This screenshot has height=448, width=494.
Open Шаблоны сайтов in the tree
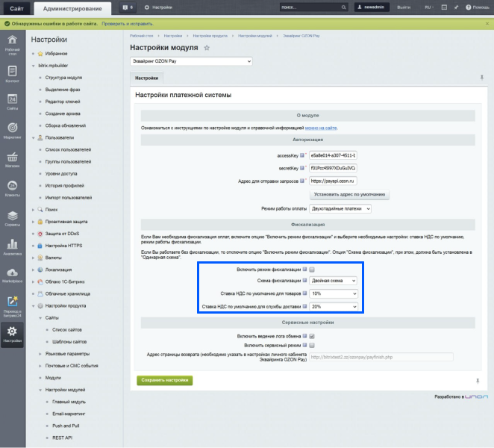point(69,342)
